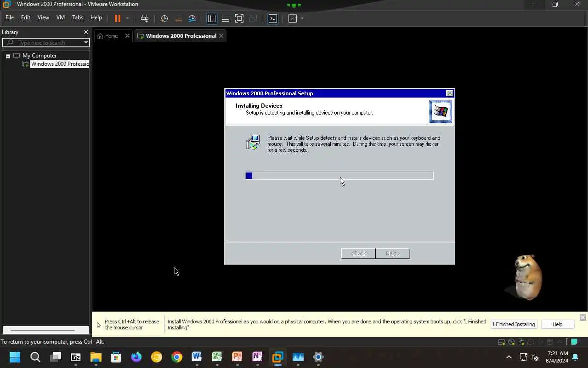
Task: Click the Help button in install bar
Action: (x=557, y=324)
